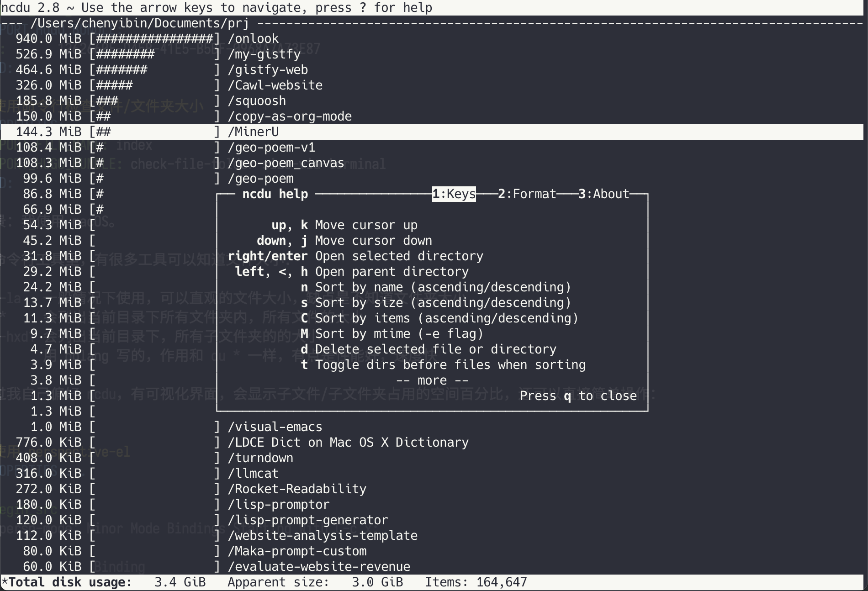Switch to the 2:Format help tab
Screen dimensions: 868x591
[x=527, y=194]
